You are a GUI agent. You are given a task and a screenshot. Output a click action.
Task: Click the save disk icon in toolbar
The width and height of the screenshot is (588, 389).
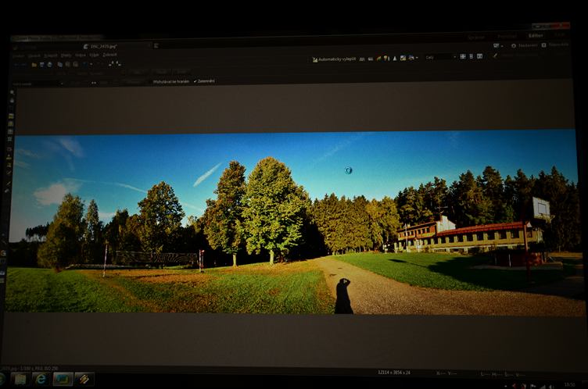pyautogui.click(x=41, y=65)
